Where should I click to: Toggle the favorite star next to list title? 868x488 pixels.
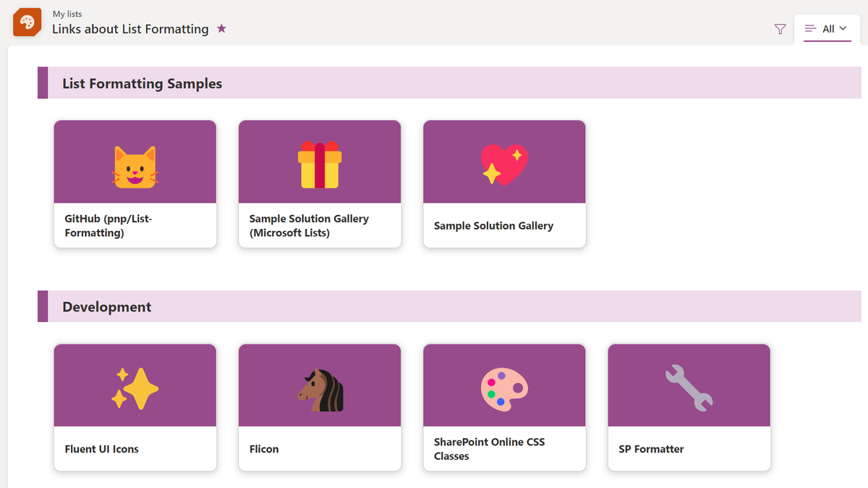tap(221, 29)
